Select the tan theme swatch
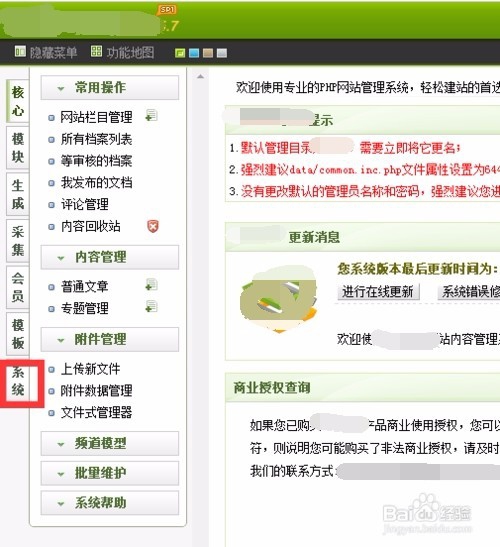500x547 pixels. coord(208,53)
